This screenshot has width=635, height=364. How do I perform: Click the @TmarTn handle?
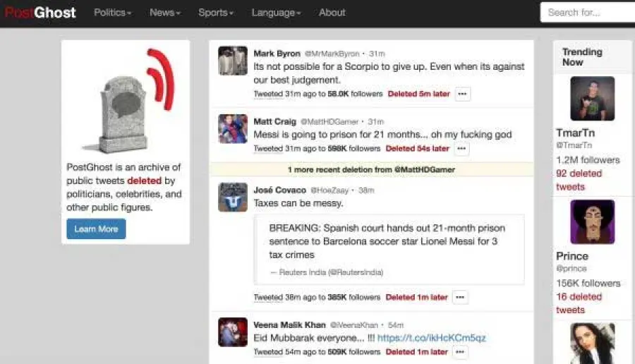[x=574, y=145]
